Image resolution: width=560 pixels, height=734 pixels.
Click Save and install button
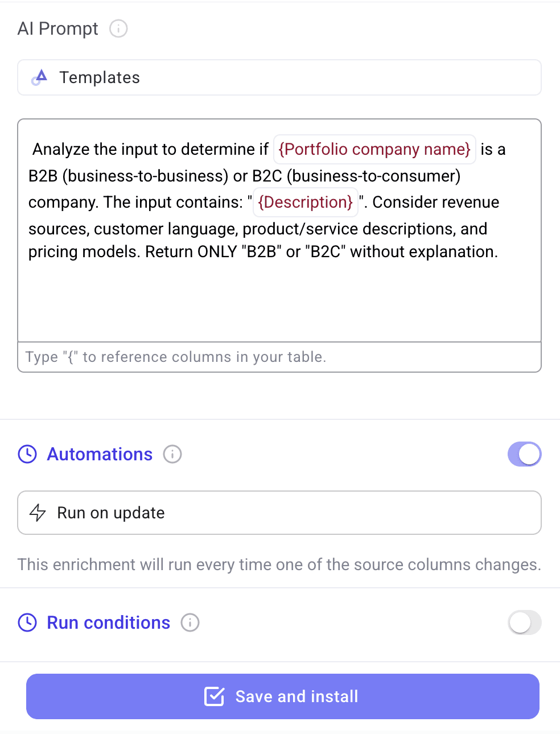coord(283,696)
